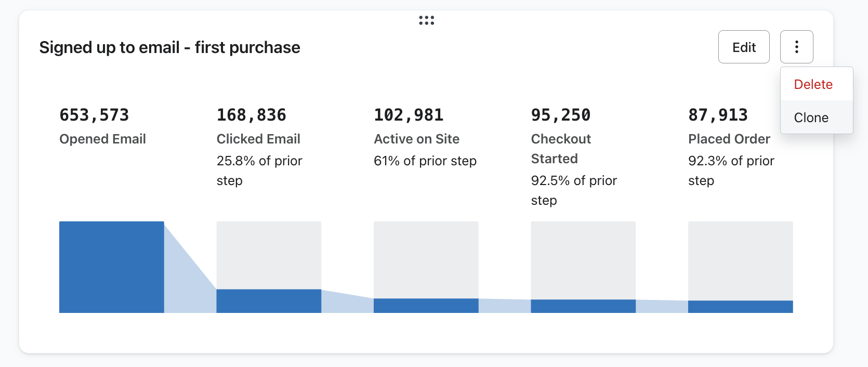Click the 95,250 Checkout Started count

tap(561, 115)
